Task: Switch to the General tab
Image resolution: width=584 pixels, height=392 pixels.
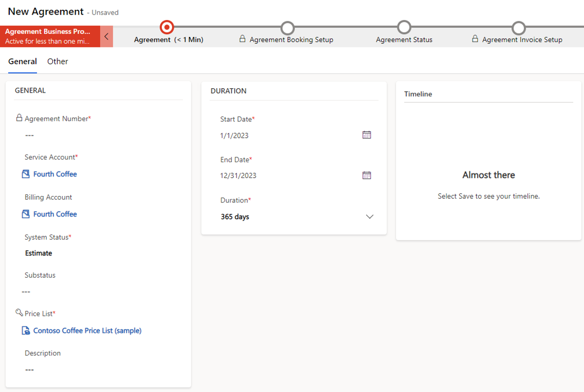Action: 22,61
